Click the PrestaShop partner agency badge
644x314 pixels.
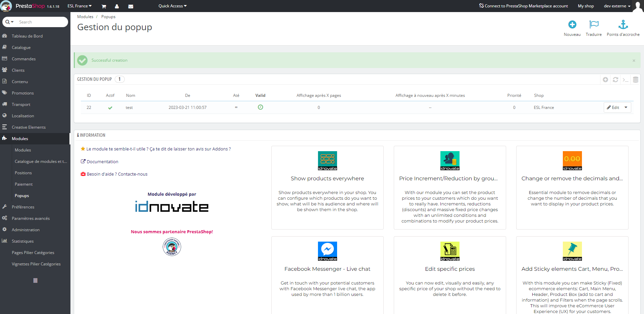[x=172, y=247]
